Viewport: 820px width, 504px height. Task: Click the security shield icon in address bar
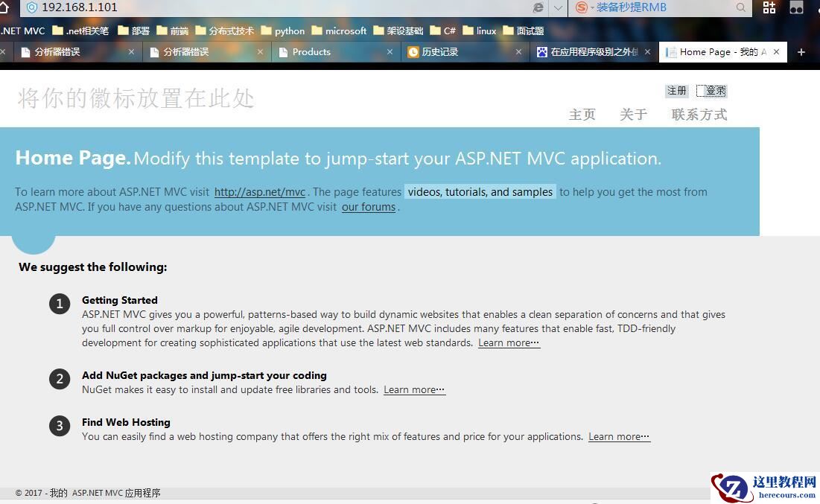[32, 7]
